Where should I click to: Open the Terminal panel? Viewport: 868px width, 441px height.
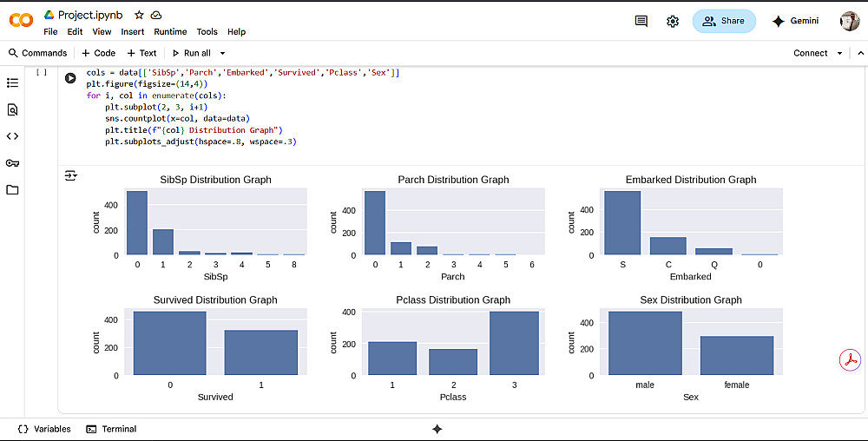tap(111, 429)
